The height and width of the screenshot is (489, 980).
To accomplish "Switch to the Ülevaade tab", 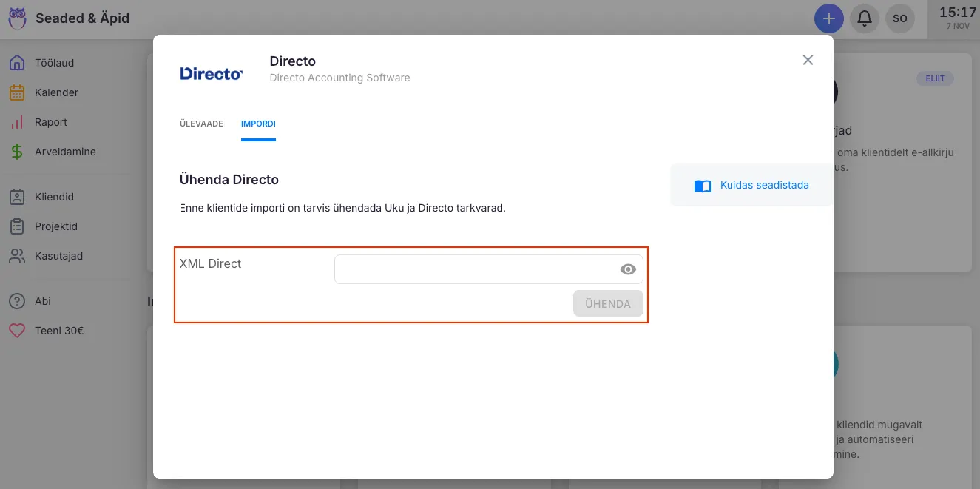I will (x=201, y=124).
